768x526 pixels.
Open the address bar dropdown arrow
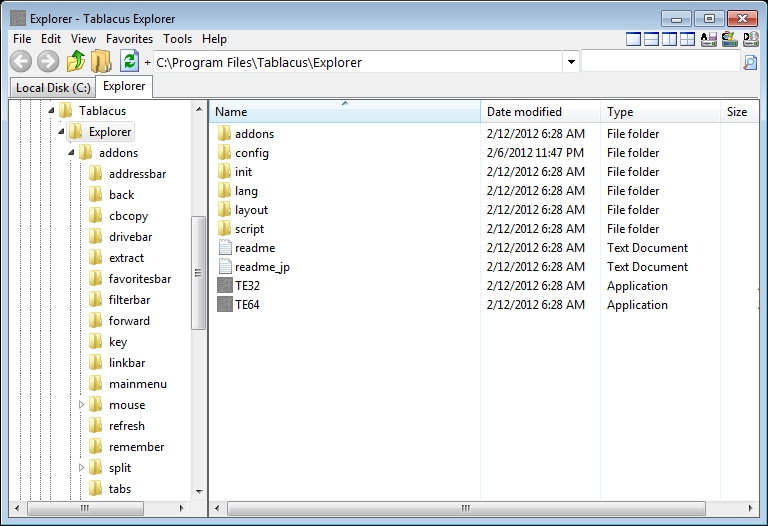click(571, 62)
